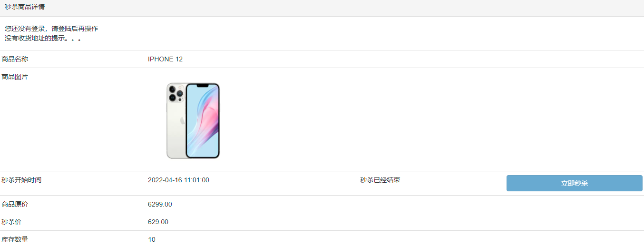Click the 秒杀已经结束 status text

click(380, 180)
